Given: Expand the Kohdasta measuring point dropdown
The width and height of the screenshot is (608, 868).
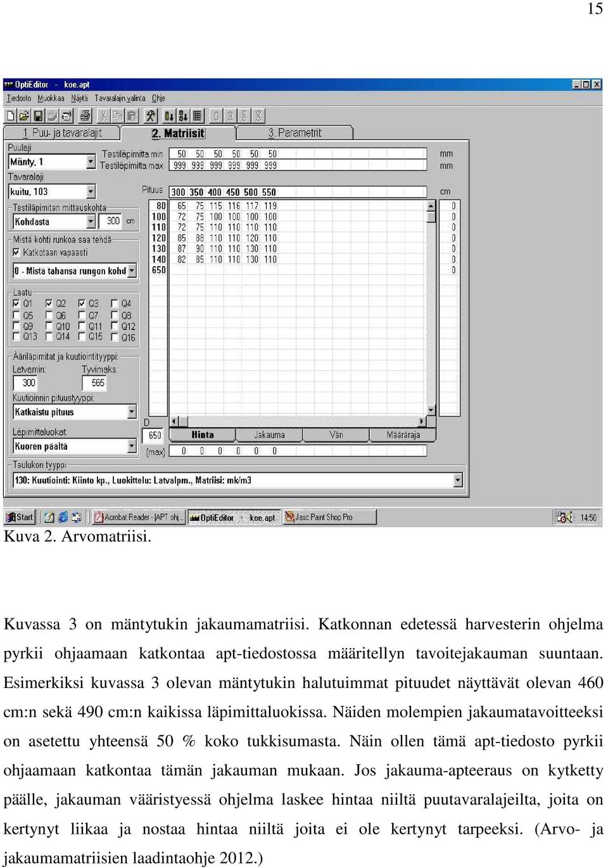Looking at the screenshot, I should click(x=91, y=222).
